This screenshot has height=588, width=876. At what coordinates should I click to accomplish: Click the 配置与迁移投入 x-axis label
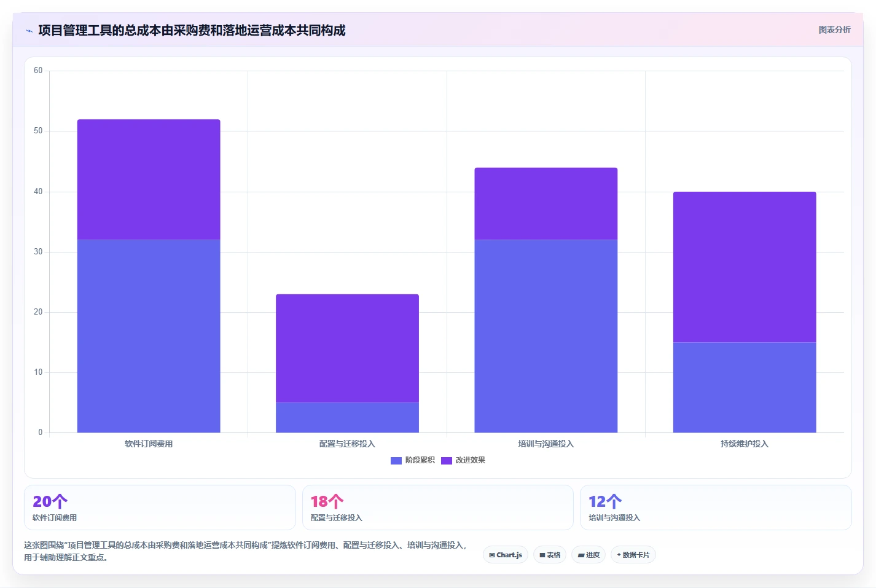[x=347, y=444]
